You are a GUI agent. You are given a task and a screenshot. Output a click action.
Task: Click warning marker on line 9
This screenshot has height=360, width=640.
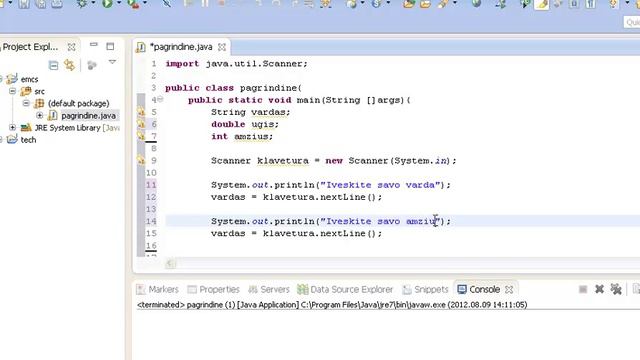(141, 160)
